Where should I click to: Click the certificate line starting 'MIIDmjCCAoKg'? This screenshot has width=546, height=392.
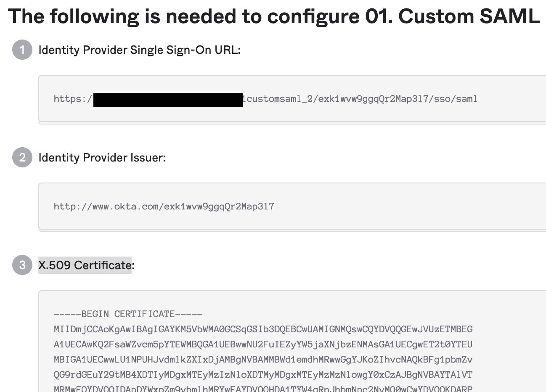[x=263, y=329]
